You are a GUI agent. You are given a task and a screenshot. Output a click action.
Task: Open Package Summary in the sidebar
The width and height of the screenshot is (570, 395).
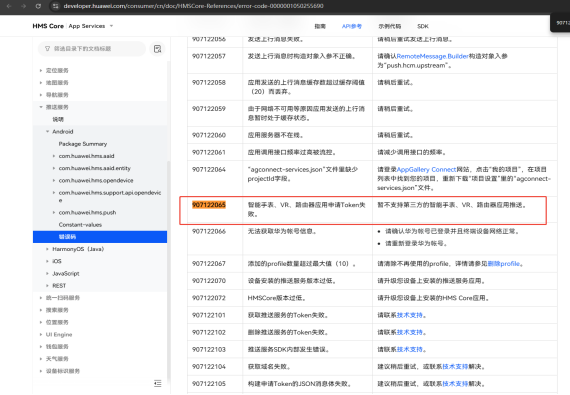pyautogui.click(x=83, y=144)
